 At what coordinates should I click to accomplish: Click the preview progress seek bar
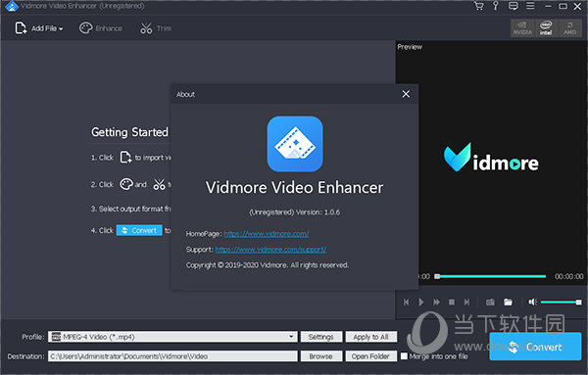(490, 276)
